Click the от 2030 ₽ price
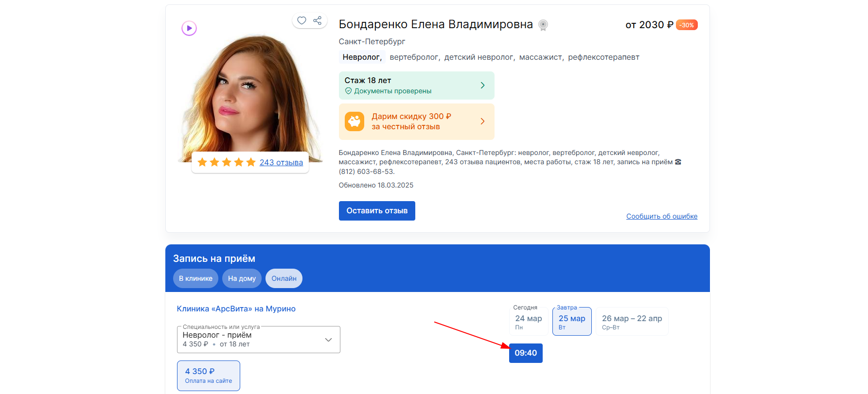This screenshot has width=868, height=394. click(x=649, y=25)
